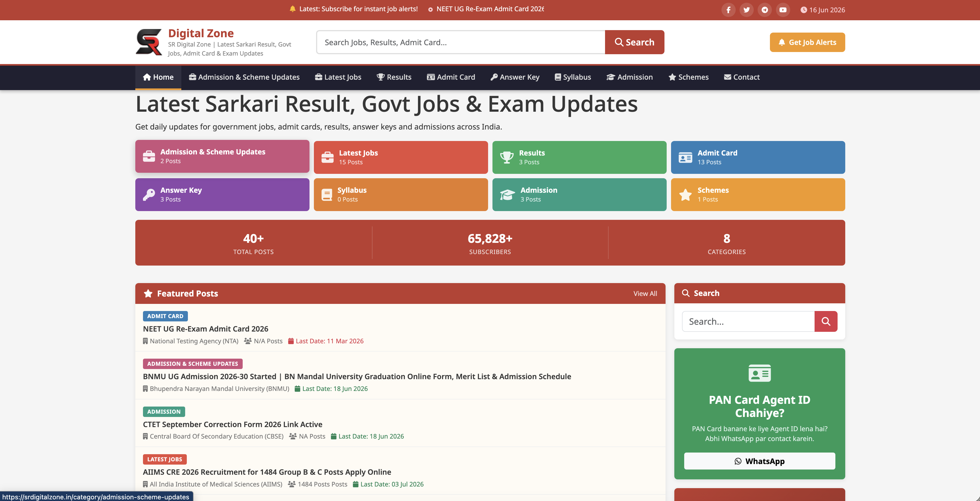Click Bhupendra Narayan Mandal University (BNMU) text
This screenshot has height=501, width=980.
pyautogui.click(x=219, y=388)
